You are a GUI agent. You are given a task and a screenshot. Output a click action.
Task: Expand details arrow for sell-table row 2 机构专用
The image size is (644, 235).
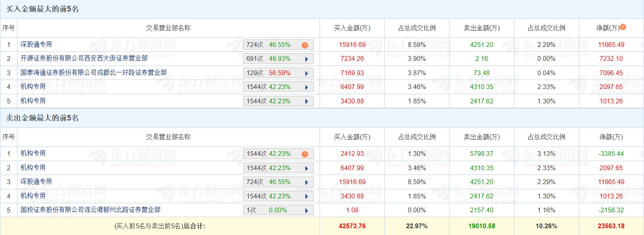pyautogui.click(x=306, y=169)
